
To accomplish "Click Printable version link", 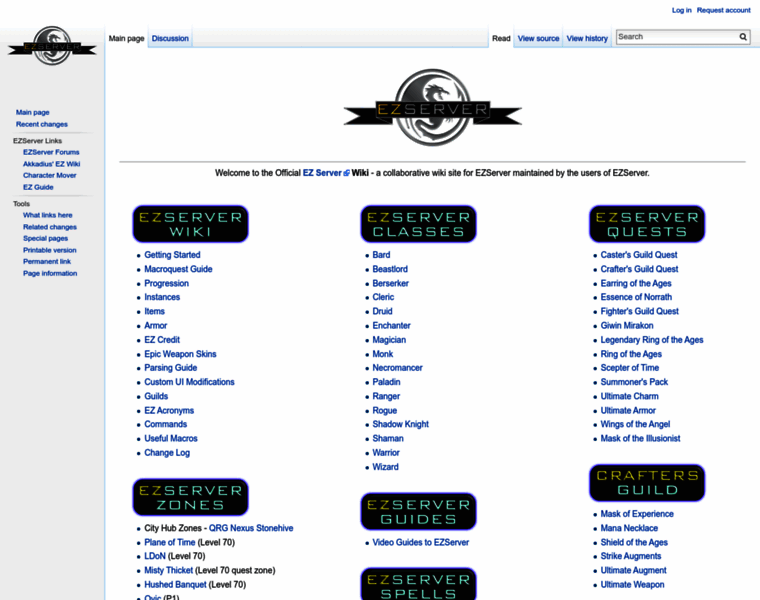I will tap(50, 250).
